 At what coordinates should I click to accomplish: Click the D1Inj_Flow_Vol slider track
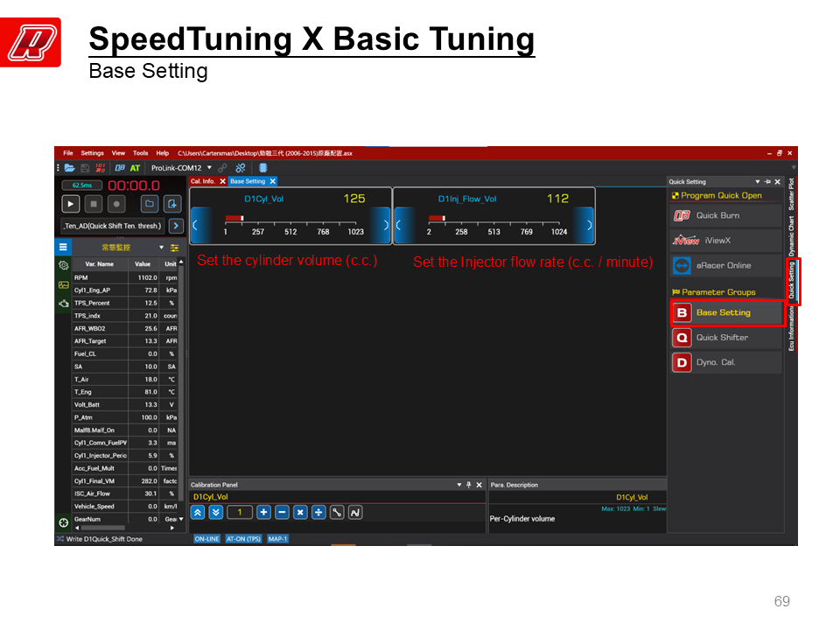(x=493, y=220)
